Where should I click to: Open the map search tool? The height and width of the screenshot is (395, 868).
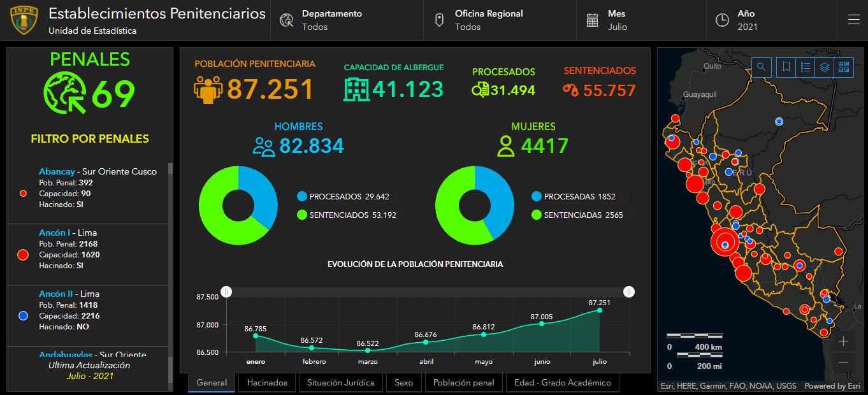pos(762,67)
